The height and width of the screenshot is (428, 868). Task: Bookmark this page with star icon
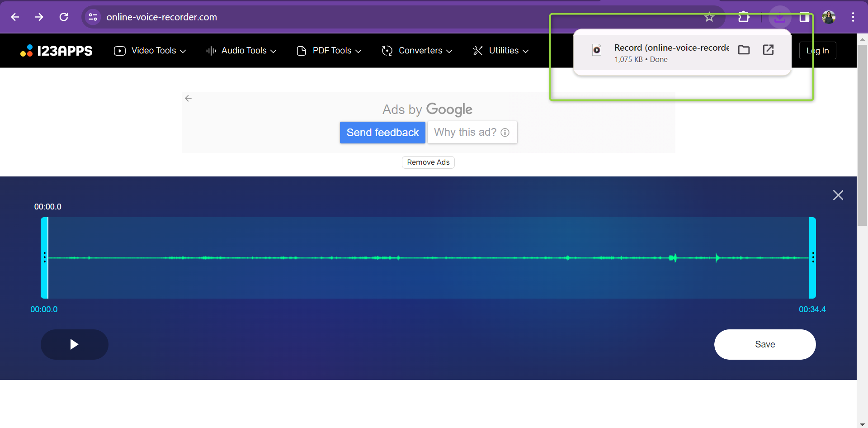point(709,17)
